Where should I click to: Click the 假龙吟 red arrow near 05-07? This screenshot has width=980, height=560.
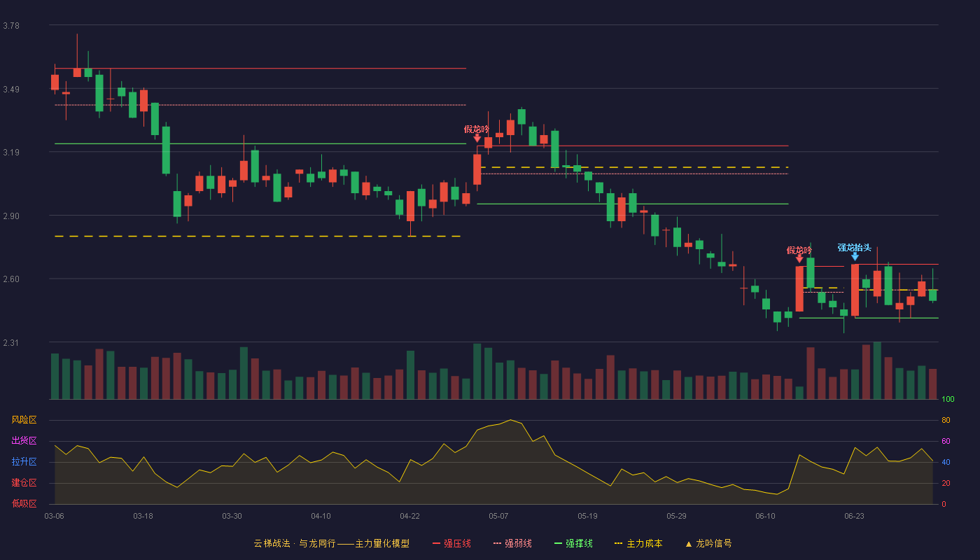(477, 138)
